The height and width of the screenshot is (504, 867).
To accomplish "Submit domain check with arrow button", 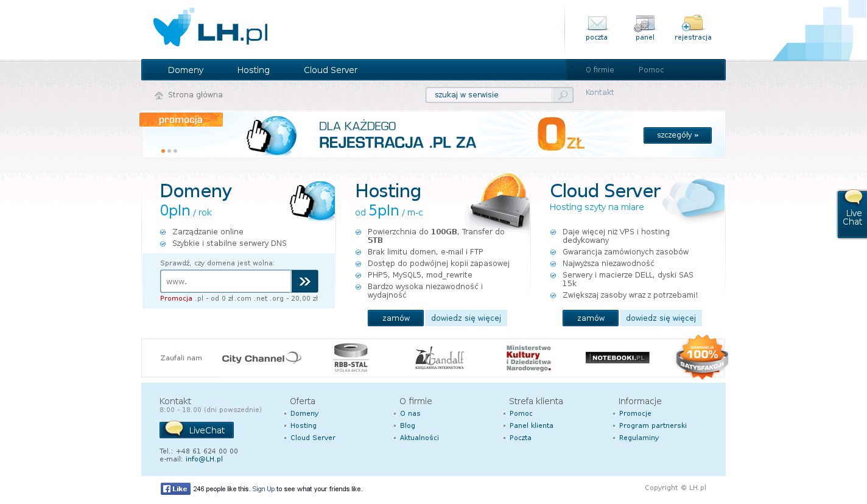I will (x=304, y=281).
